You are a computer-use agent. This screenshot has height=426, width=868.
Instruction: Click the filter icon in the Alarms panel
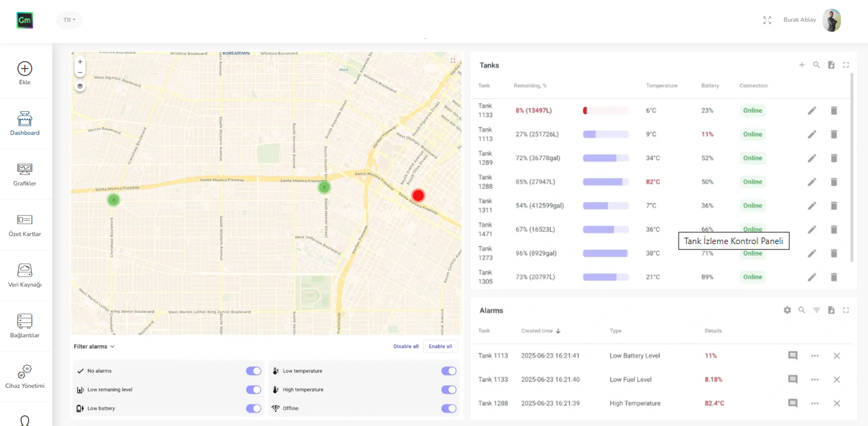(x=817, y=310)
